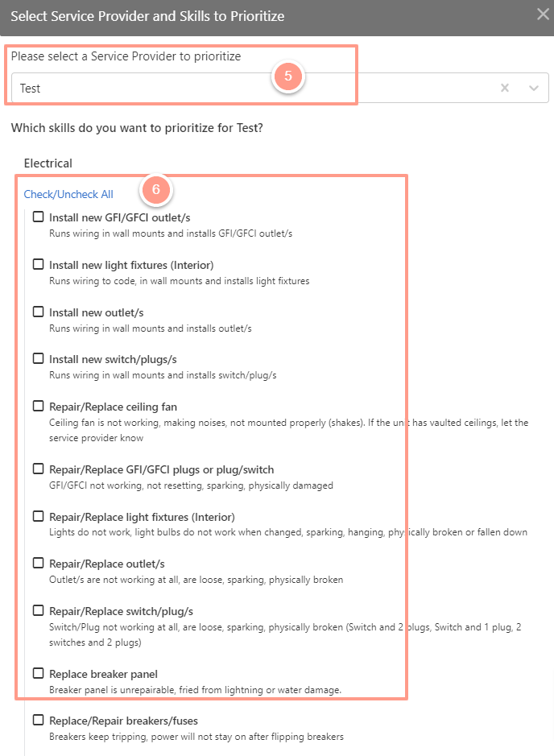Enable Install new light fixtures (Interior)
Viewport: 554px width, 756px height.
click(x=38, y=264)
